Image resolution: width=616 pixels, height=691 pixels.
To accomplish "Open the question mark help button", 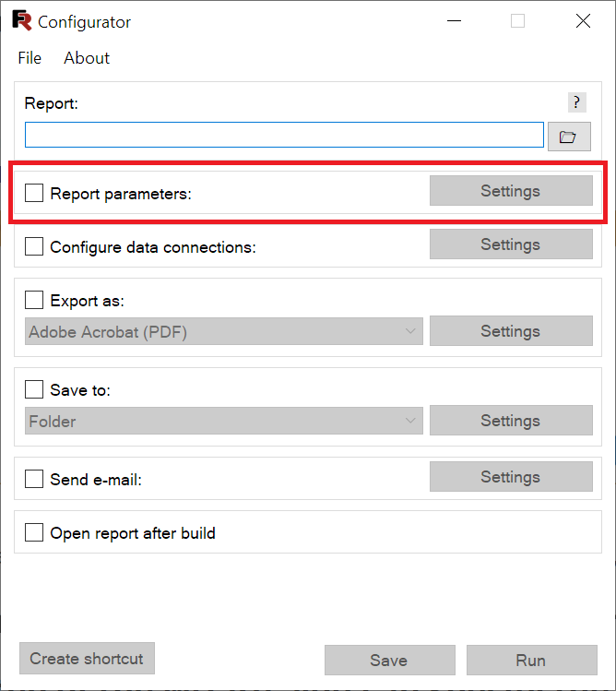I will 576,102.
